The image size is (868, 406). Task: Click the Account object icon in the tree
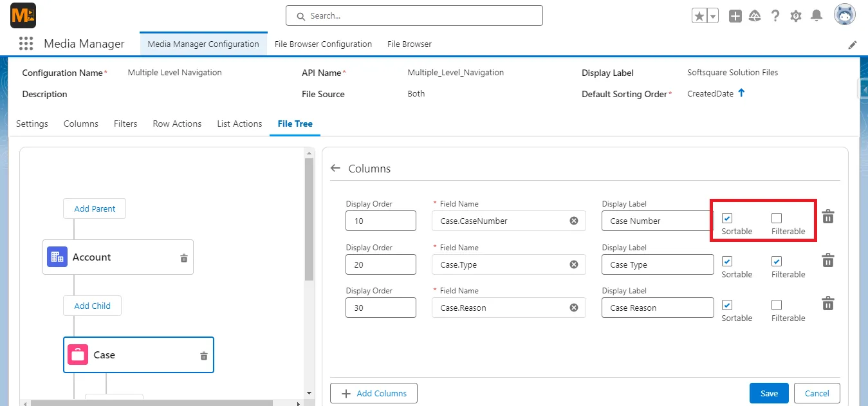57,256
